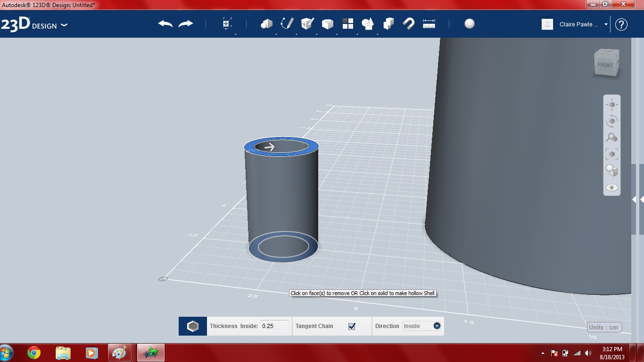The image size is (644, 362).
Task: Click the battery power tray icon
Action: (565, 353)
